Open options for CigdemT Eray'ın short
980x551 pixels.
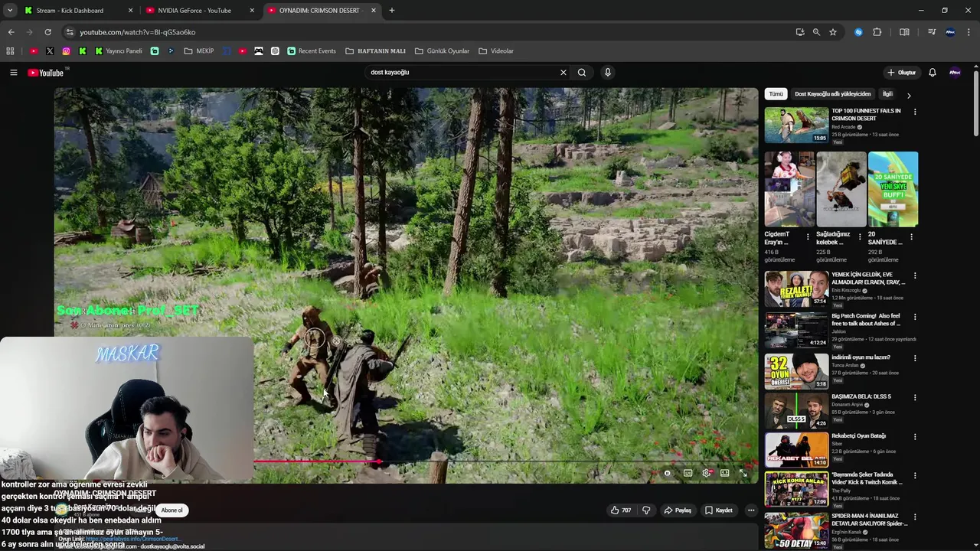(808, 237)
